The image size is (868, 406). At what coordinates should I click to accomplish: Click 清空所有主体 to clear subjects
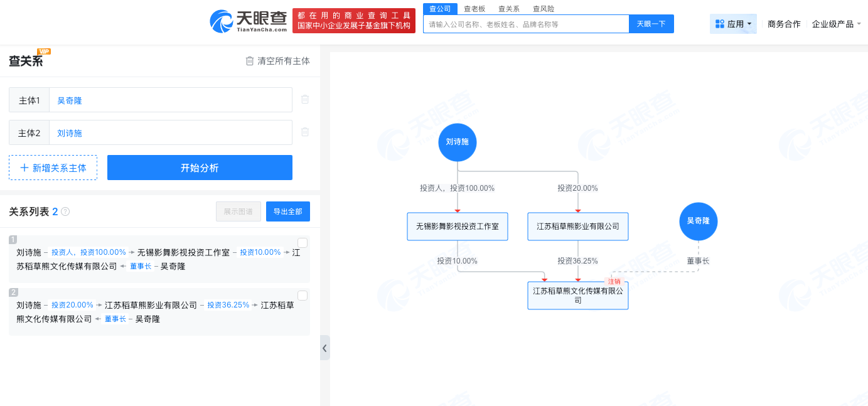coord(277,61)
